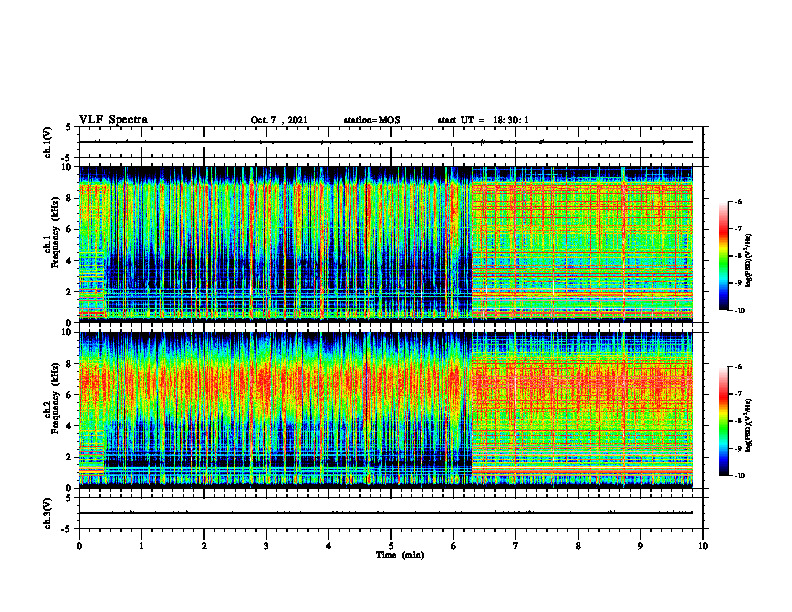Image resolution: width=792 pixels, height=612 pixels.
Task: Click the '-10' tick on the ch.1 colorbar
Action: point(739,310)
